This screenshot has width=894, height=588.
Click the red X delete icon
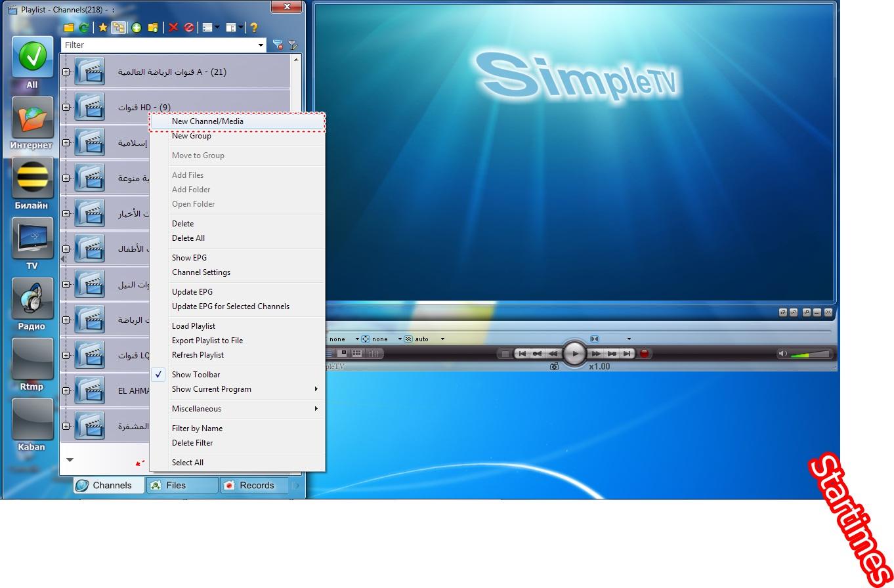(x=173, y=28)
